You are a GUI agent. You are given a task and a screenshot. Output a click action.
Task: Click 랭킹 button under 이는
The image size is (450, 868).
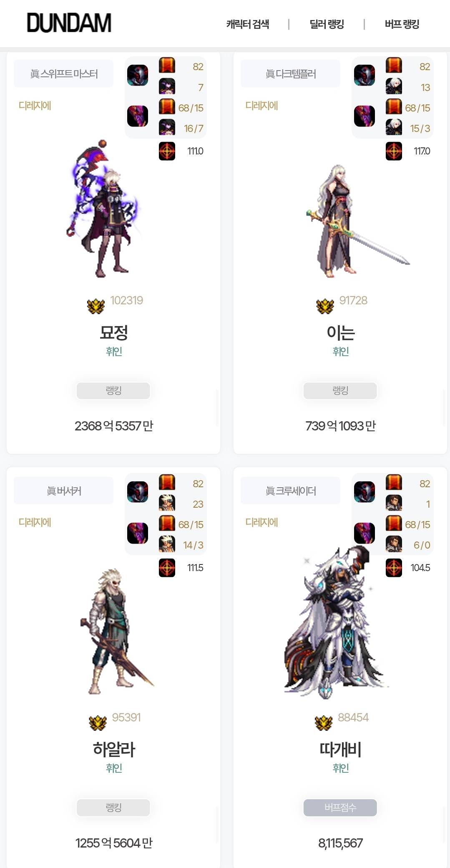340,390
